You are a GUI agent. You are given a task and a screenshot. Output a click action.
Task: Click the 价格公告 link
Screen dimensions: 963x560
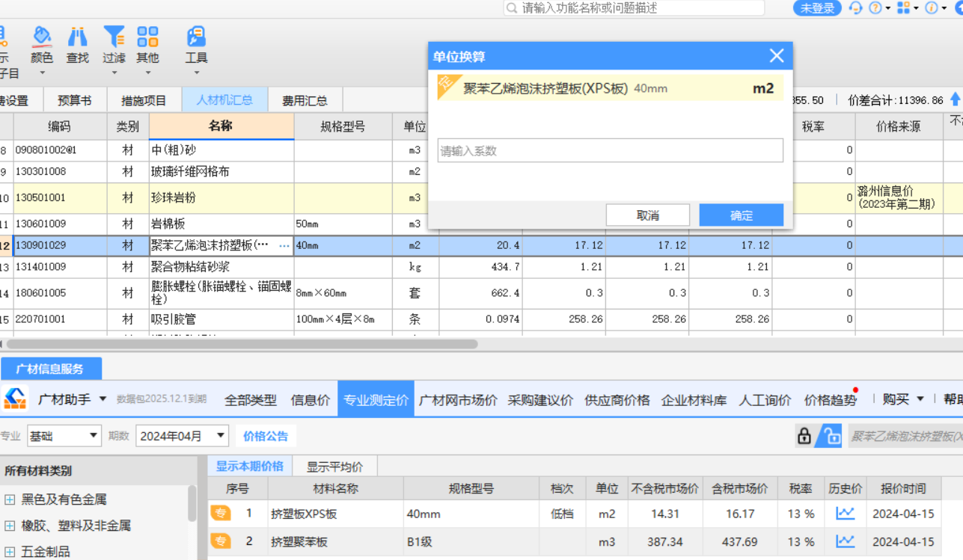[x=266, y=436]
